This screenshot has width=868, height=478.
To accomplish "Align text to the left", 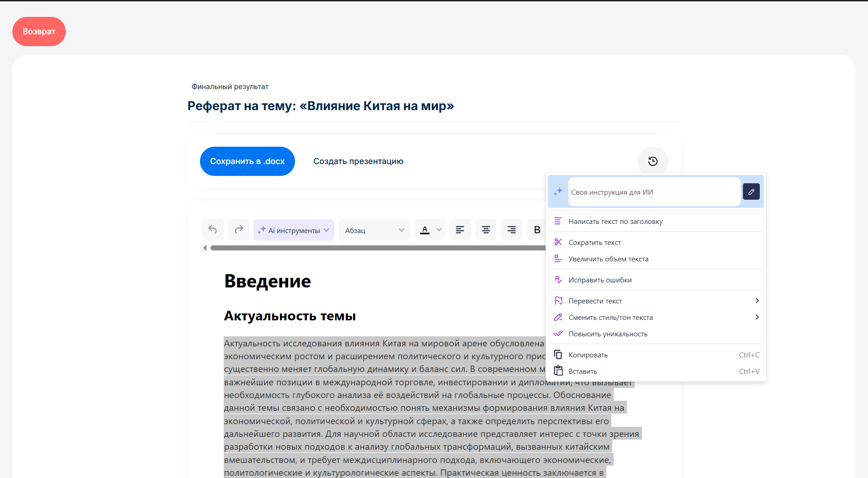I will [460, 230].
